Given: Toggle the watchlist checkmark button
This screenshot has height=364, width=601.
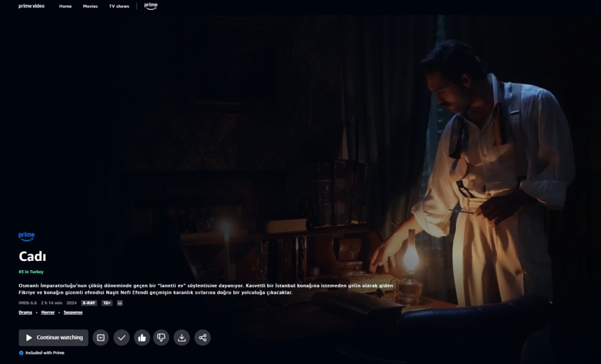Looking at the screenshot, I should tap(121, 338).
